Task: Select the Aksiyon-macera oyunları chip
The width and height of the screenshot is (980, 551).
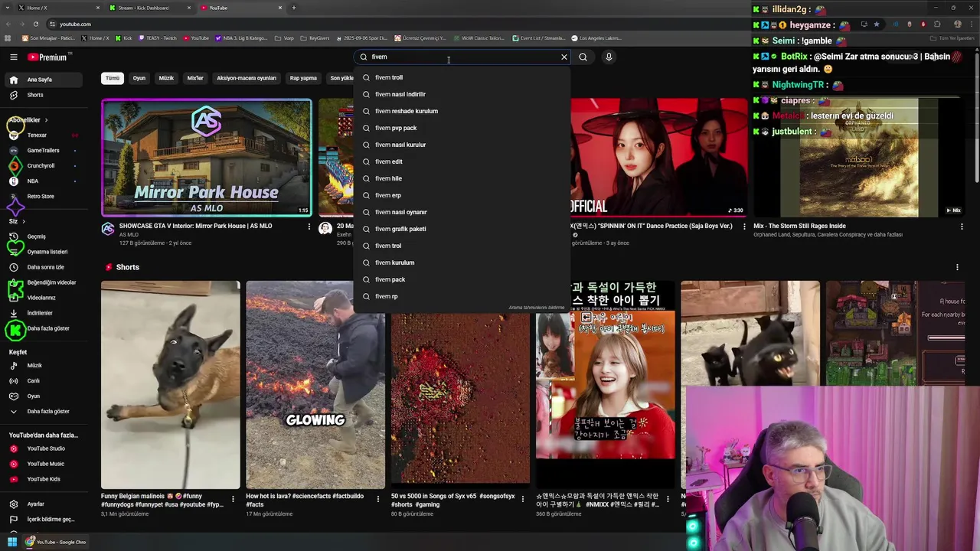Action: 247,78
